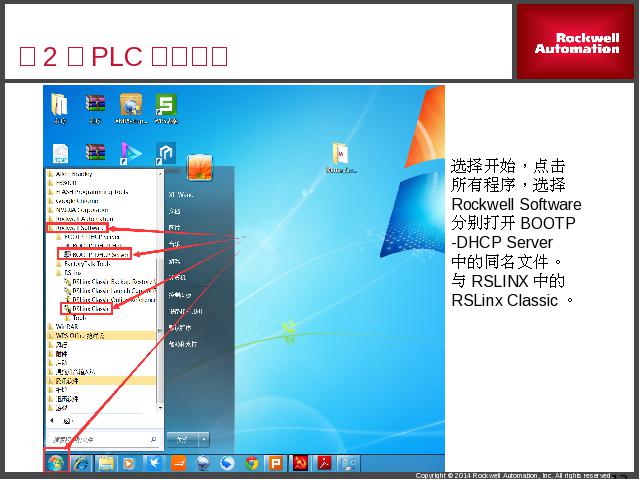
Task: Open the text document desktop icon
Action: (x=60, y=154)
